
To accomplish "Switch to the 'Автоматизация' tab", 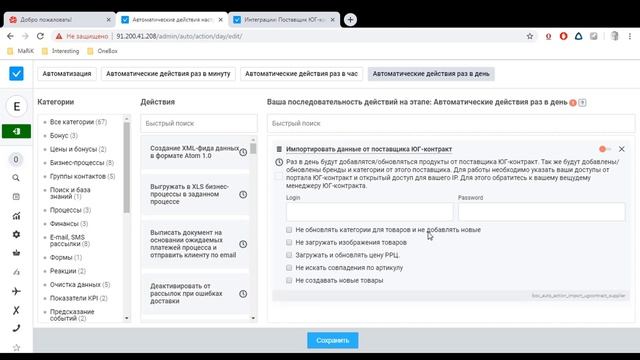I will [x=67, y=74].
